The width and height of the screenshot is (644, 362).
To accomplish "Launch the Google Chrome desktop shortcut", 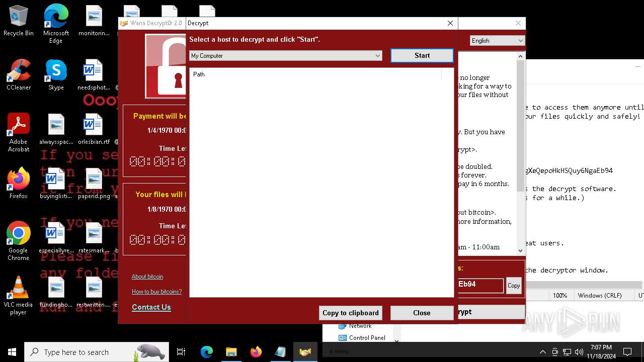I will [19, 241].
